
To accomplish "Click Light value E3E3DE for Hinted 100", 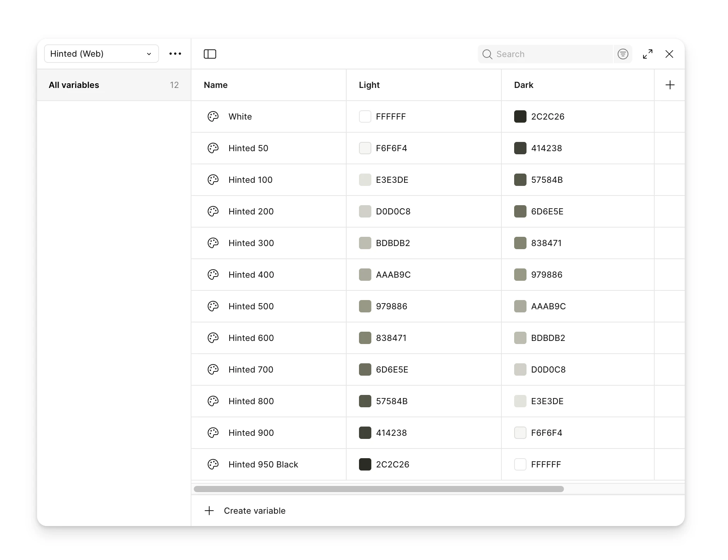I will (x=392, y=180).
